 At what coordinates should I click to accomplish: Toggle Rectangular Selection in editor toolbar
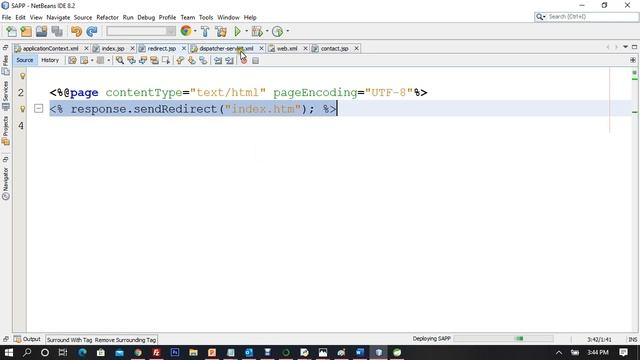click(x=166, y=60)
